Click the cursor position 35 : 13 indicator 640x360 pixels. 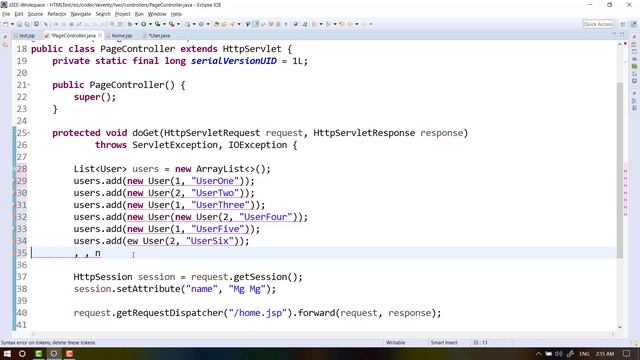tap(480, 342)
